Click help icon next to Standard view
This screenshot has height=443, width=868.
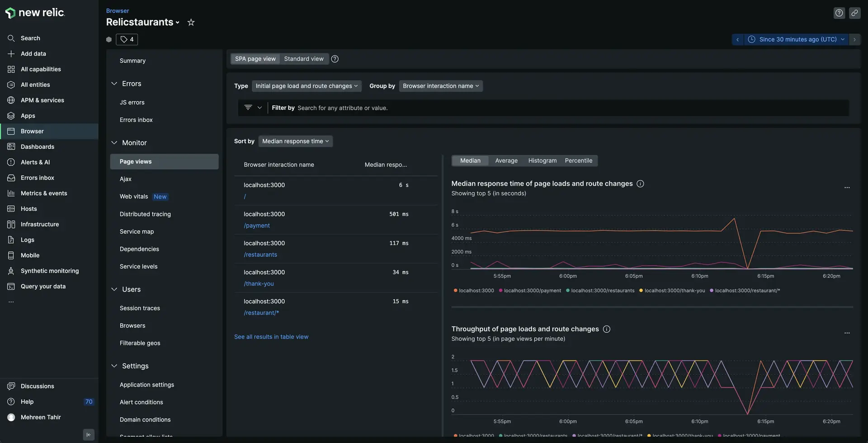(x=335, y=59)
